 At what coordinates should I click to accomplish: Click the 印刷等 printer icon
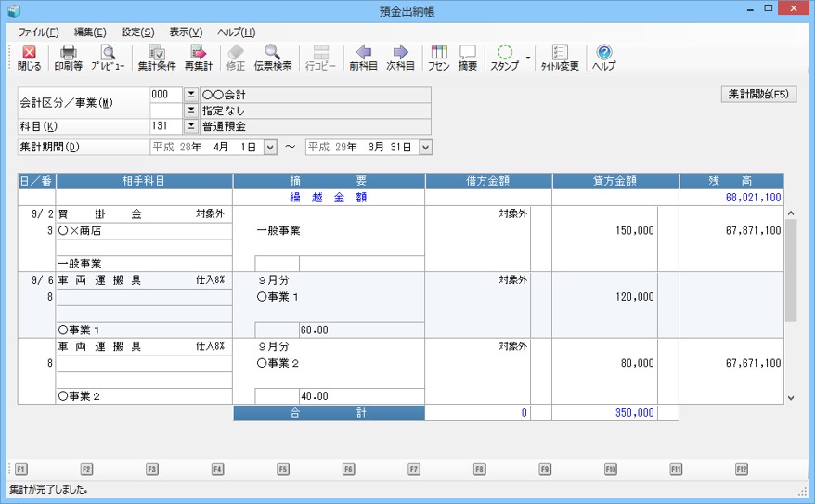click(68, 58)
